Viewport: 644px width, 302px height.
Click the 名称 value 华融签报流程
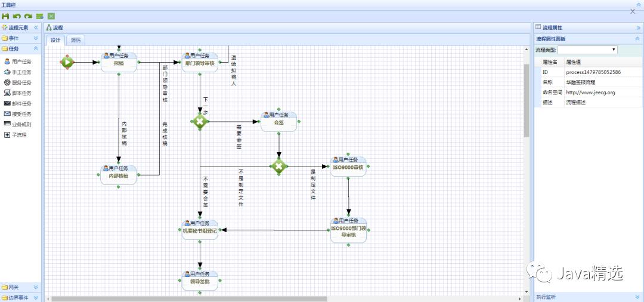point(580,82)
